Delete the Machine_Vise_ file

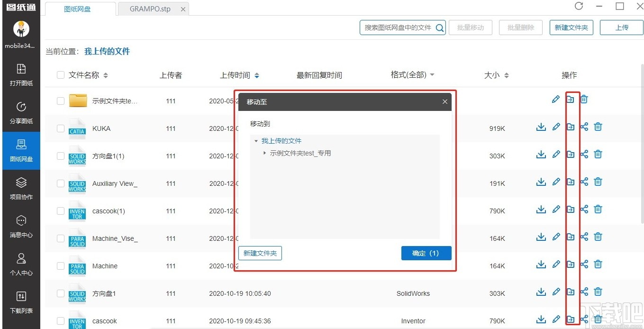pyautogui.click(x=598, y=237)
